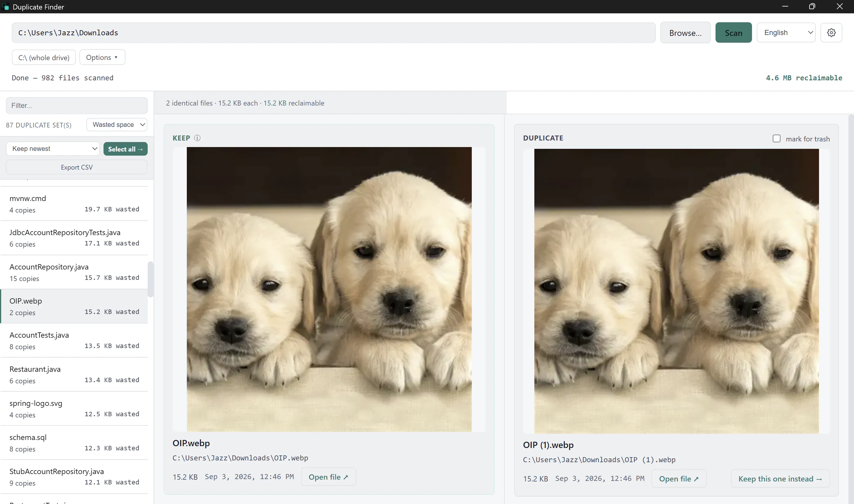Click the C:\Users\Jazz\Downloads\OIP.webp path text
The image size is (854, 504).
(240, 458)
